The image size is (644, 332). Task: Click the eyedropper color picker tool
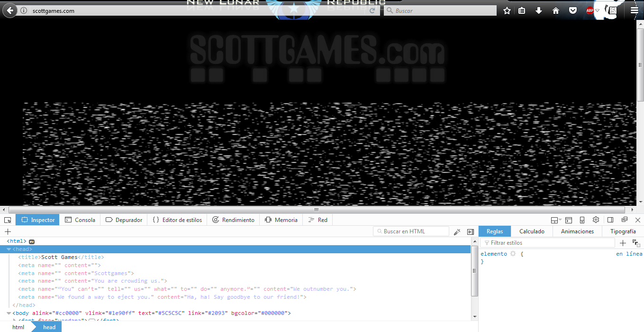click(457, 232)
